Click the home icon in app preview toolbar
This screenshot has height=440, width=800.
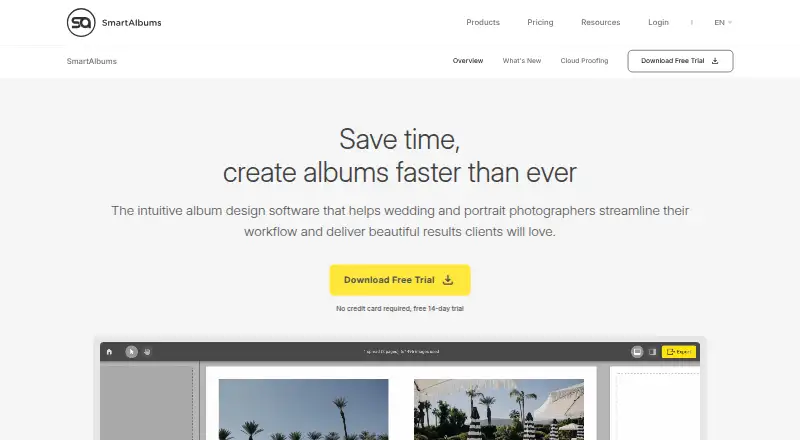[x=109, y=352]
